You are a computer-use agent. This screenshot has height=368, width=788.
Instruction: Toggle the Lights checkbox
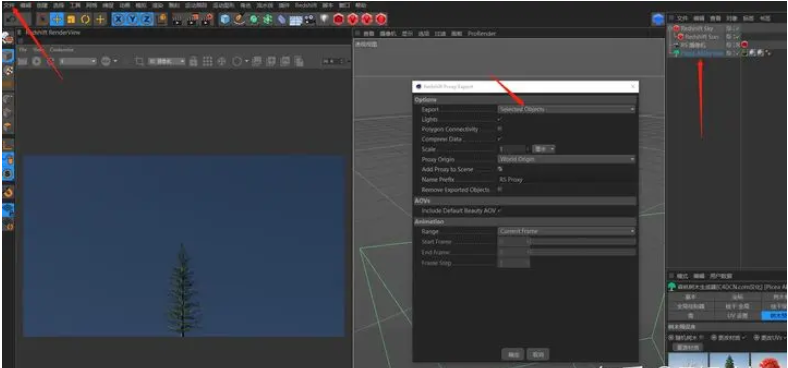(x=500, y=119)
